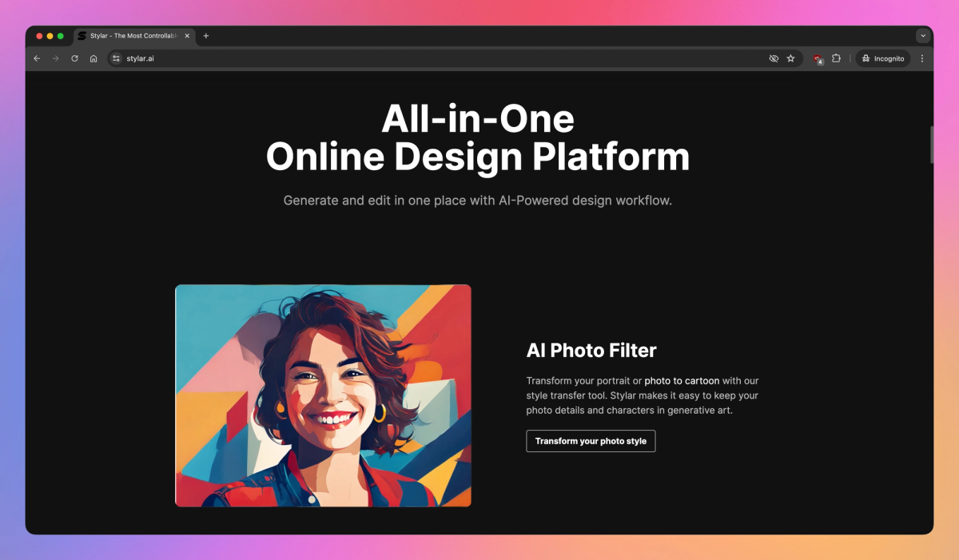Toggle fullscreen with the green traffic light
This screenshot has width=959, height=560.
point(58,36)
